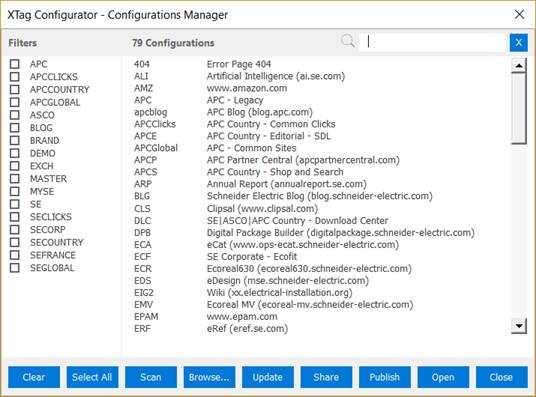This screenshot has width=536, height=397.
Task: Click the Share button
Action: tap(326, 377)
